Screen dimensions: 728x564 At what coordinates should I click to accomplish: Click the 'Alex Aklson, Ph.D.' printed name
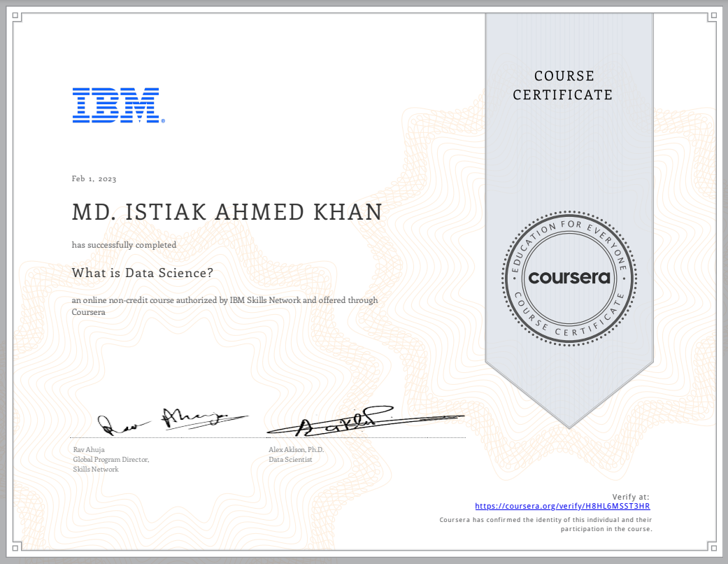297,449
